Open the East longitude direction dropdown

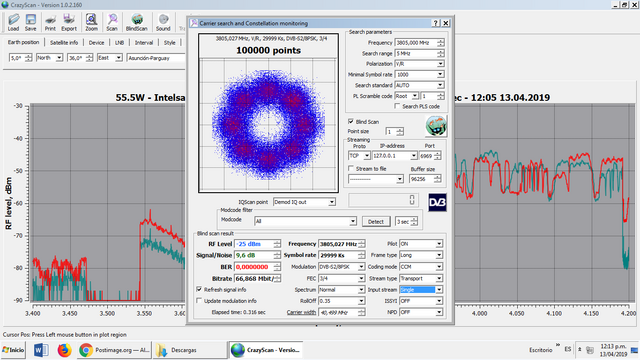118,58
